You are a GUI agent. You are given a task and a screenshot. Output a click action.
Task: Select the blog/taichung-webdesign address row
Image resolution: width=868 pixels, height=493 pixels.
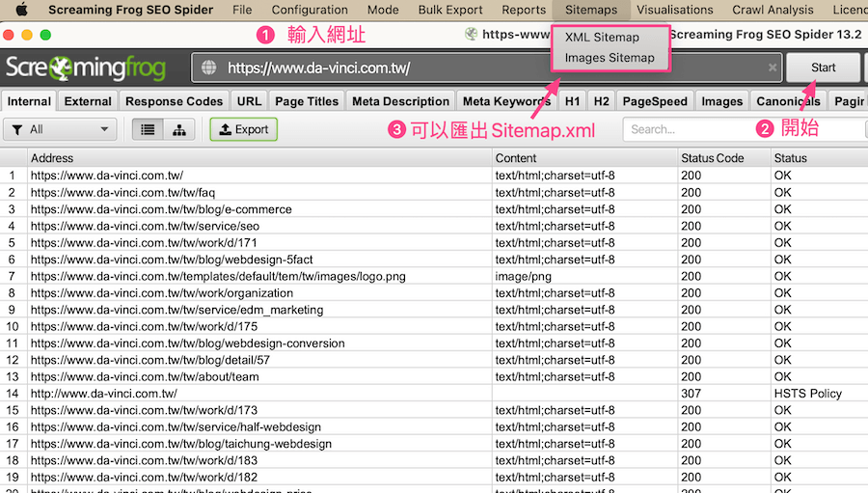(x=434, y=444)
